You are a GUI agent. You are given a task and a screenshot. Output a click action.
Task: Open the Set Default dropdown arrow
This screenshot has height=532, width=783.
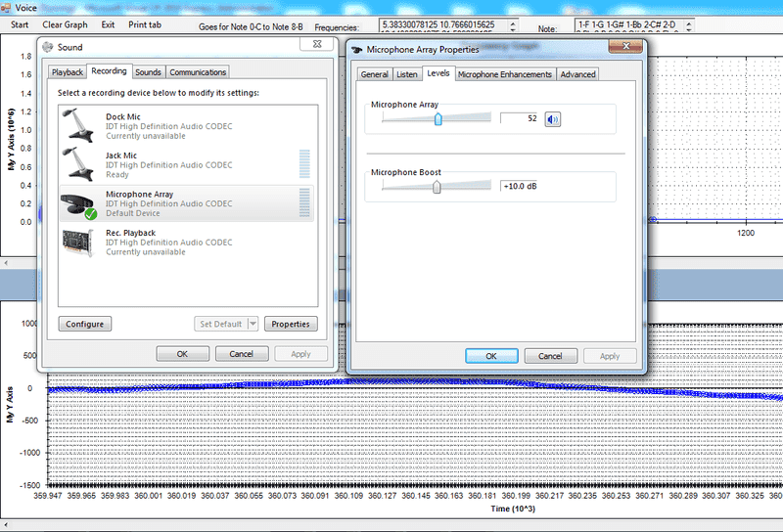[253, 324]
